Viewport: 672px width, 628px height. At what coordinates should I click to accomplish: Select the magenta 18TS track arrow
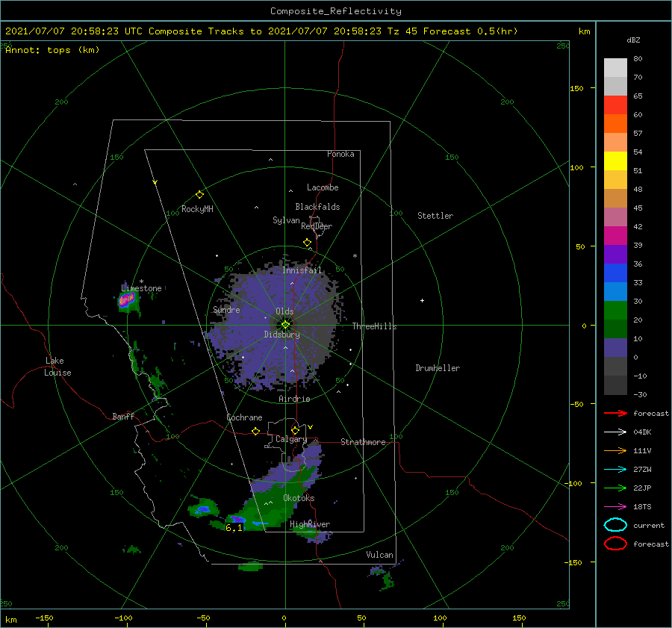coord(615,507)
